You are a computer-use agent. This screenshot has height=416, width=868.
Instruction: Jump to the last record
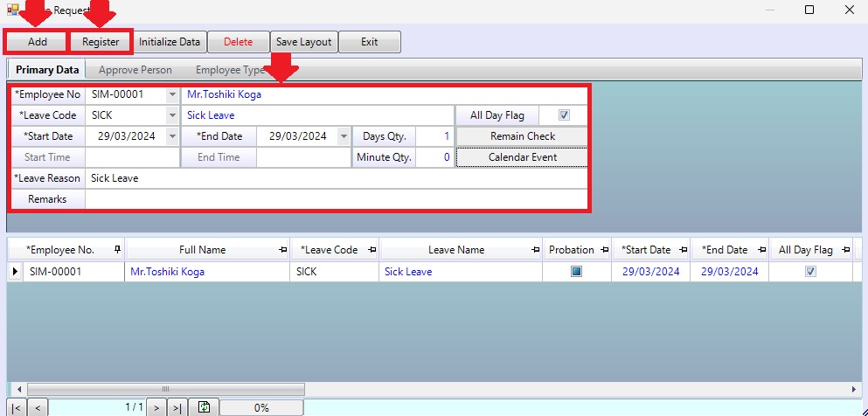coord(177,407)
